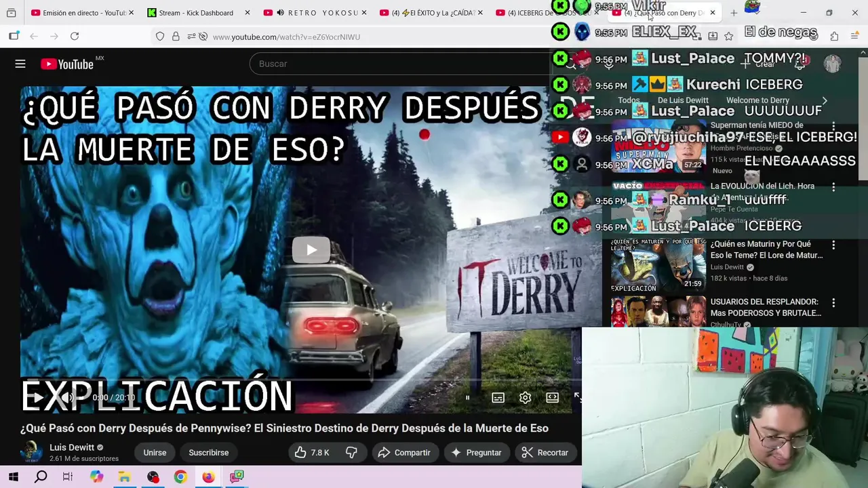
Task: Like the video showing 7.8 K
Action: [312, 453]
